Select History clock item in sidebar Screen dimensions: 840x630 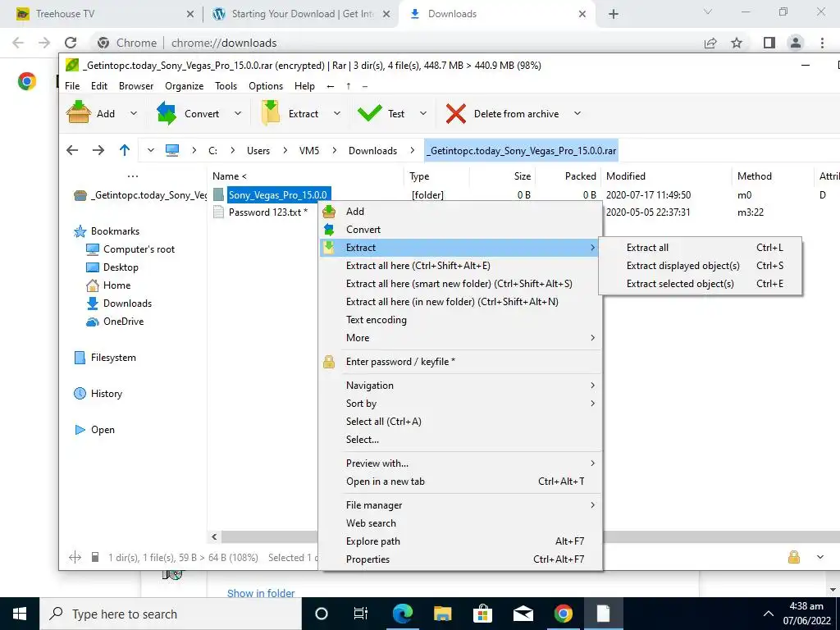(x=98, y=393)
